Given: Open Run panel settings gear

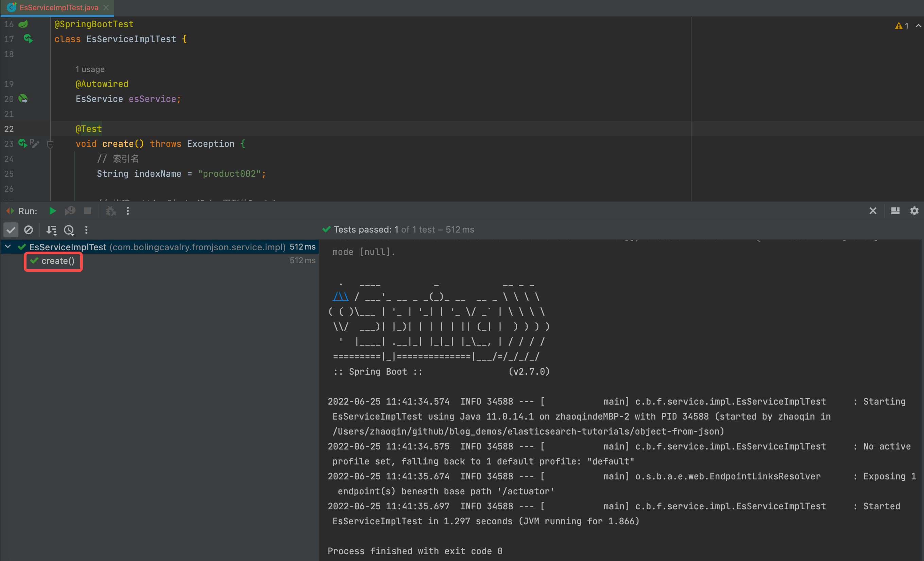Looking at the screenshot, I should coord(914,211).
